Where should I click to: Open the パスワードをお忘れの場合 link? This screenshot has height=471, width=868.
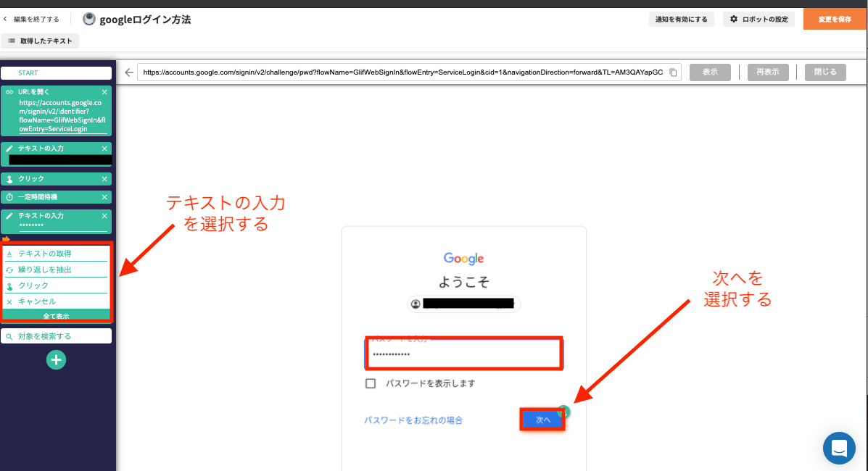pos(413,420)
